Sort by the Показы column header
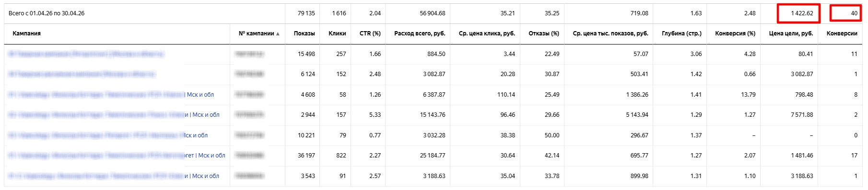This screenshot has width=868, height=190. click(x=304, y=34)
